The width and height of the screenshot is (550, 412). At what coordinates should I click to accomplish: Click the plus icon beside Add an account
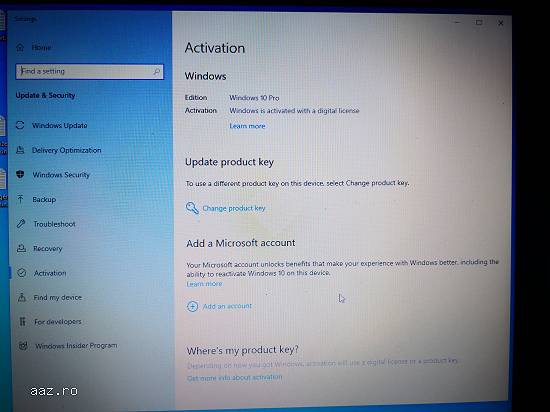[192, 306]
